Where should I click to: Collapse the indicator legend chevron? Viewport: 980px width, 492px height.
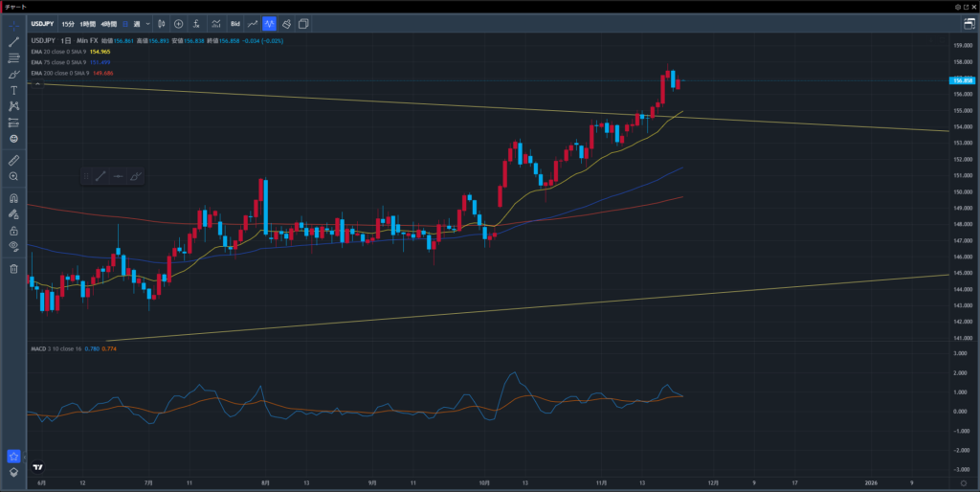[x=39, y=84]
